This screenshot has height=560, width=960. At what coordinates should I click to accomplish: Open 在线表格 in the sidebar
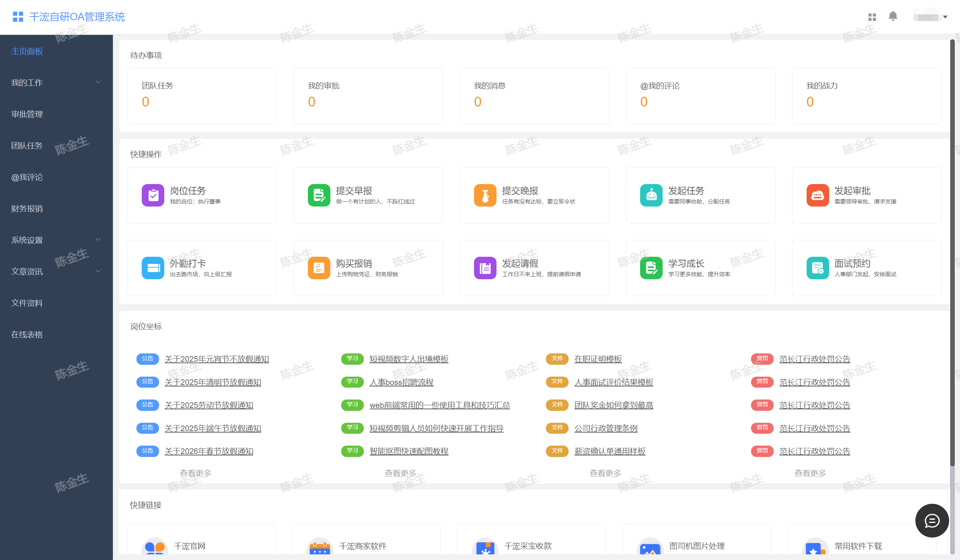click(x=27, y=335)
